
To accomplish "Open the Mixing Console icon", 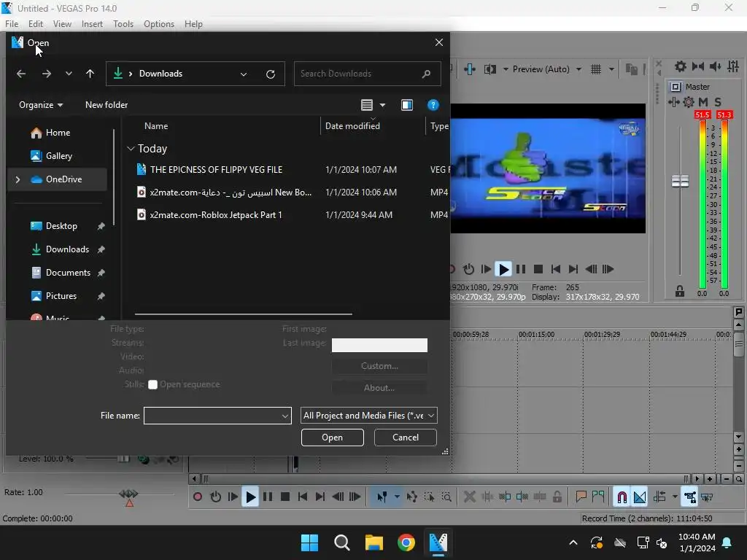I will point(733,66).
